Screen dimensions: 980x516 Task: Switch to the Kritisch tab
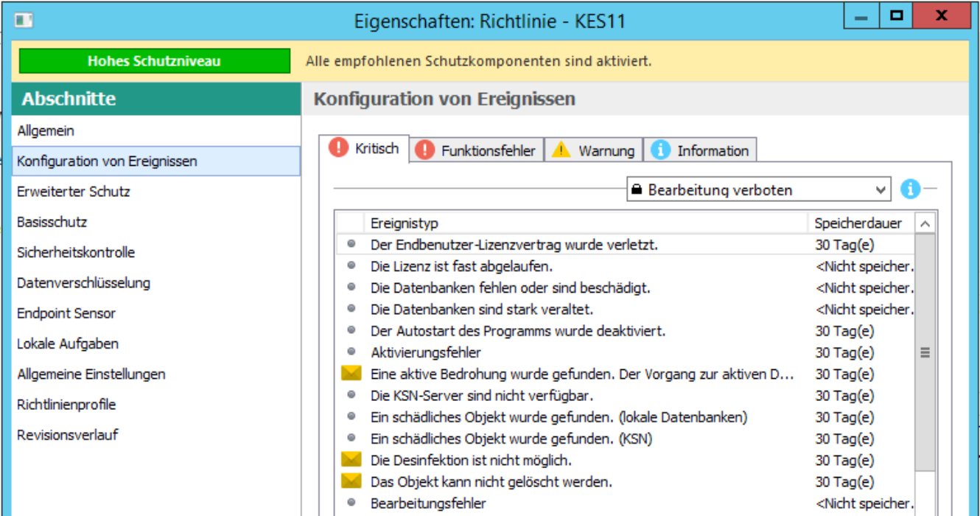tap(365, 148)
